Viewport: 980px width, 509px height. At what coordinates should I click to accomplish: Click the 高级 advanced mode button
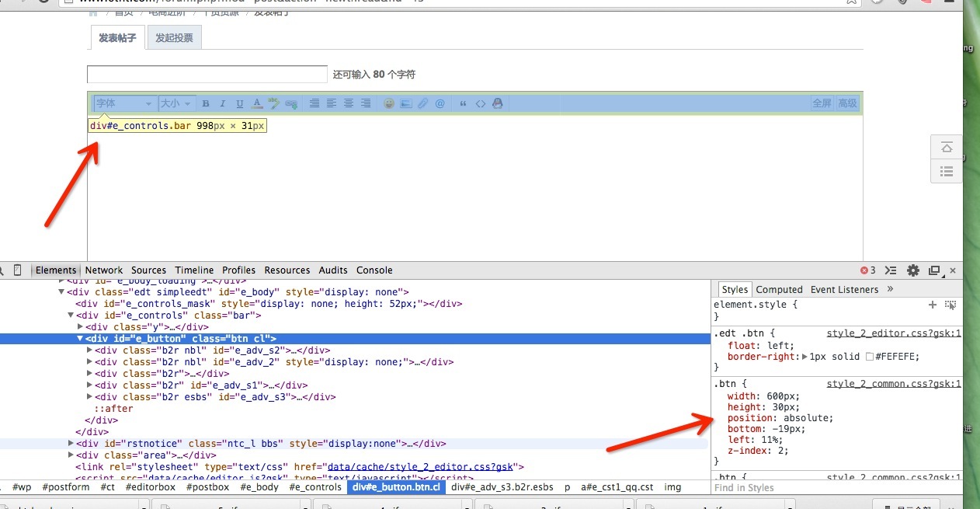click(847, 103)
